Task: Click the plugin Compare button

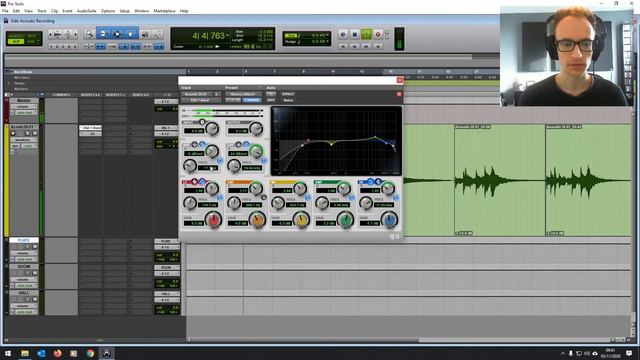Action: pyautogui.click(x=251, y=100)
